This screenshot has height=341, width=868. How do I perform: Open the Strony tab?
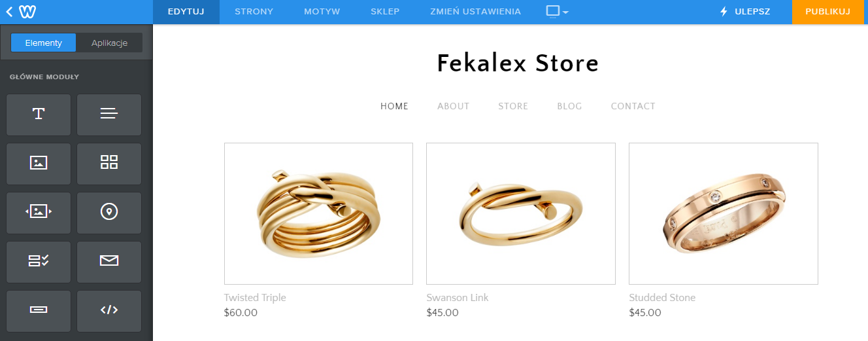[x=254, y=12]
